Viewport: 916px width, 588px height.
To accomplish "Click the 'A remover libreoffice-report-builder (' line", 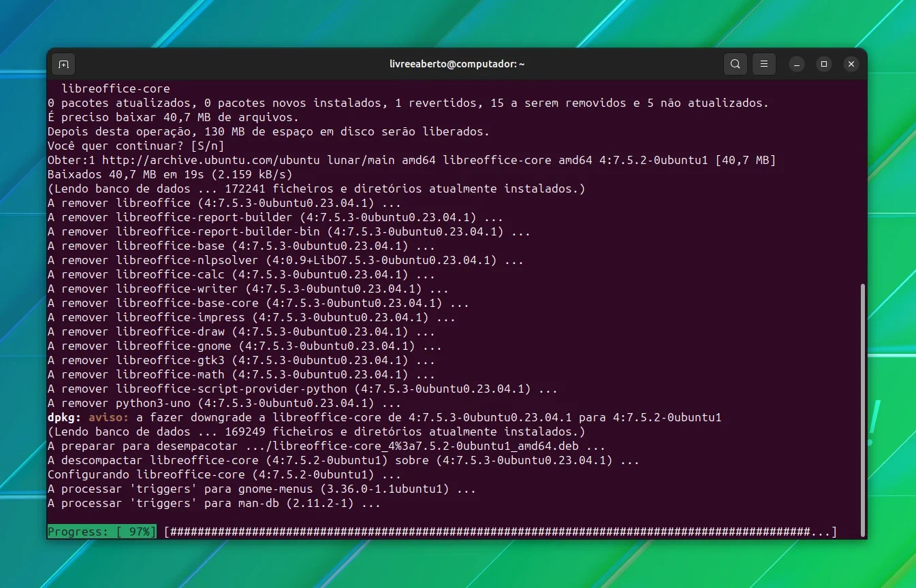I will point(276,217).
